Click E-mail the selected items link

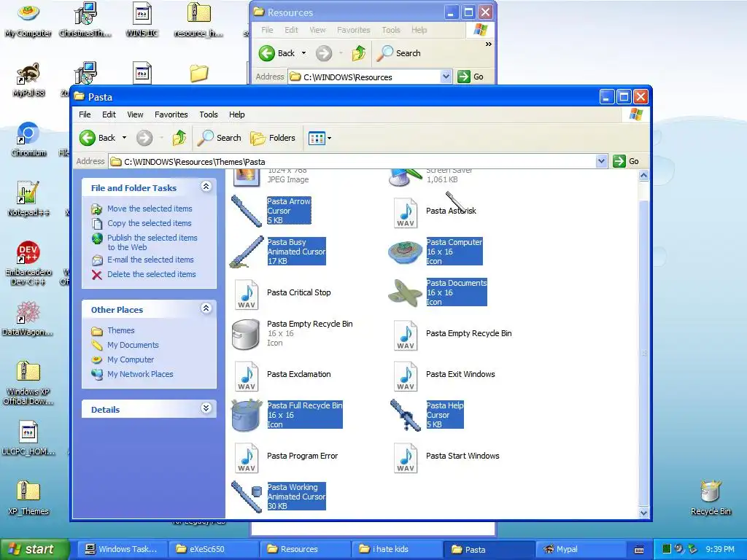[x=150, y=260]
